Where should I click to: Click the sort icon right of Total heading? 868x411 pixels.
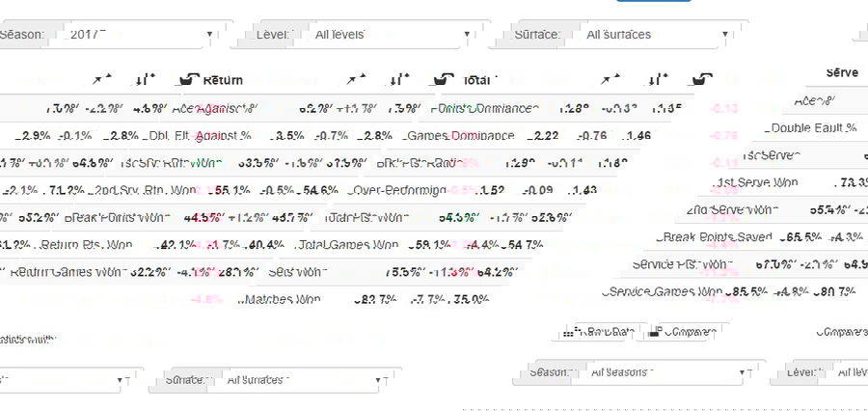[657, 80]
